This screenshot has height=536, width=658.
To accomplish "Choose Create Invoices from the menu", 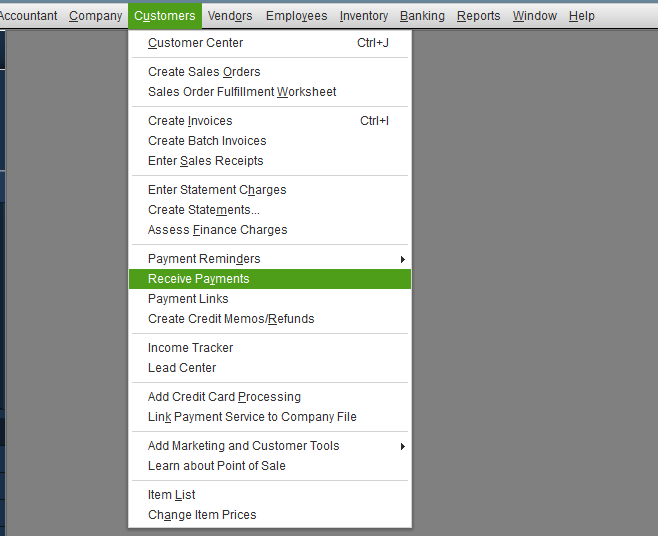I will click(190, 121).
